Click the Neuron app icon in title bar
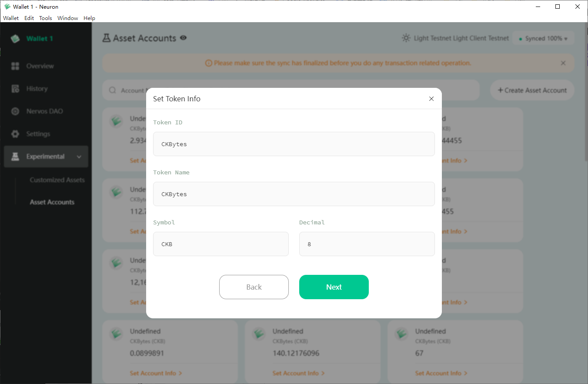The image size is (588, 384). tap(7, 7)
